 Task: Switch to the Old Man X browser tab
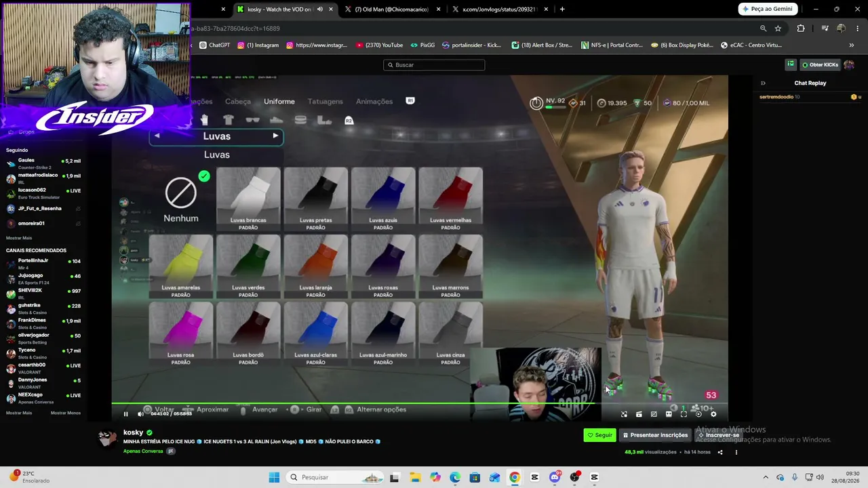point(392,9)
